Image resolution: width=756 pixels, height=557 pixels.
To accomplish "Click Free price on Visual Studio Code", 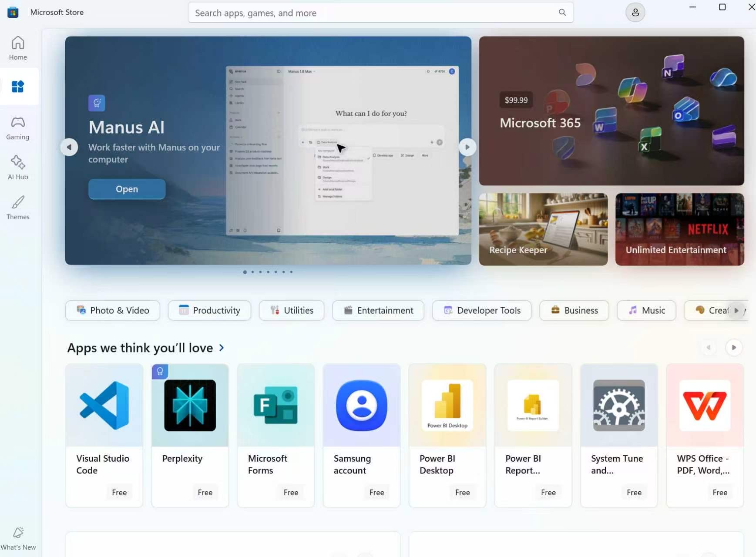I will pos(119,492).
